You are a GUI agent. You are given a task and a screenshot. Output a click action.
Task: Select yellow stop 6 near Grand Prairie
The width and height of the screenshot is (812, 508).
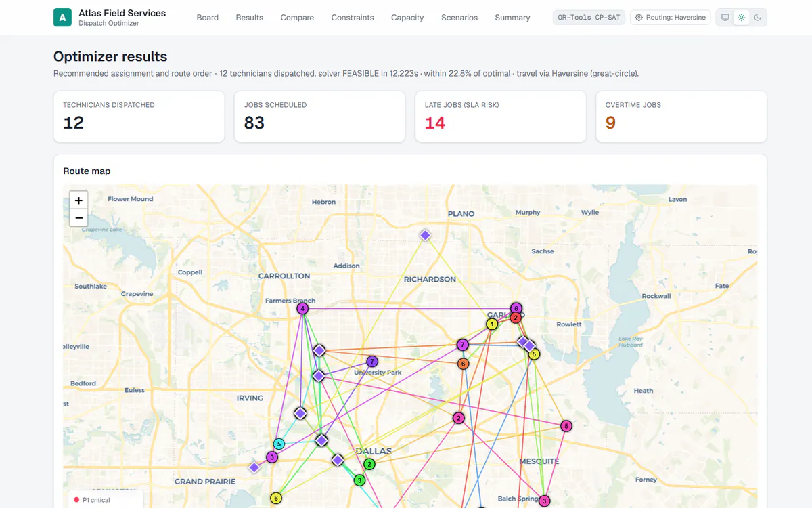(x=276, y=498)
